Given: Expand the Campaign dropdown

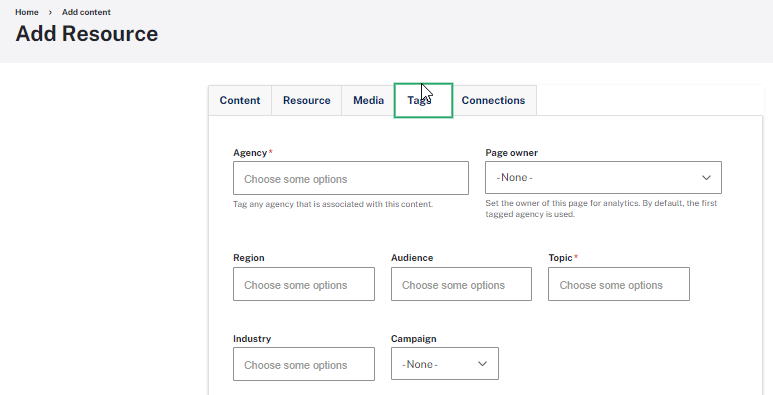Looking at the screenshot, I should click(445, 363).
